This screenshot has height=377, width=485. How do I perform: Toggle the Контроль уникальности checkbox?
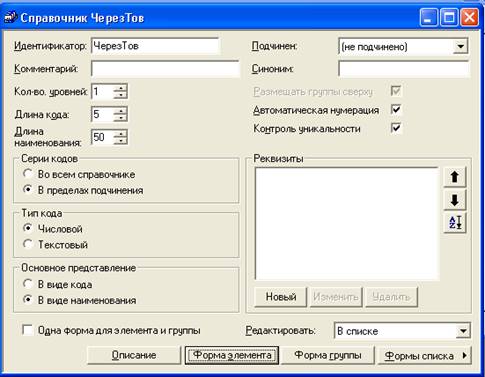tap(396, 128)
